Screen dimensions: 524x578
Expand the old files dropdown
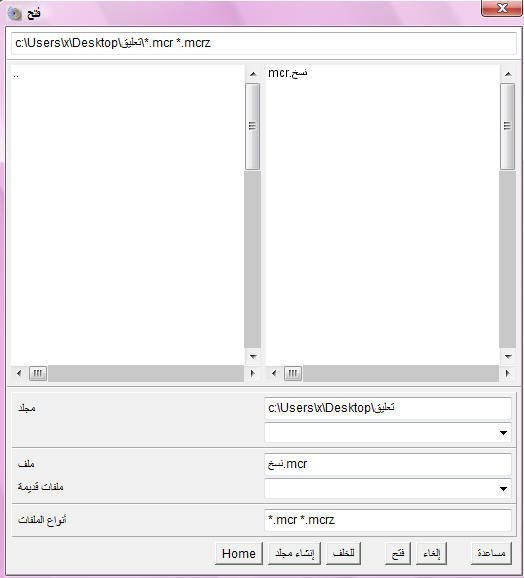[503, 489]
